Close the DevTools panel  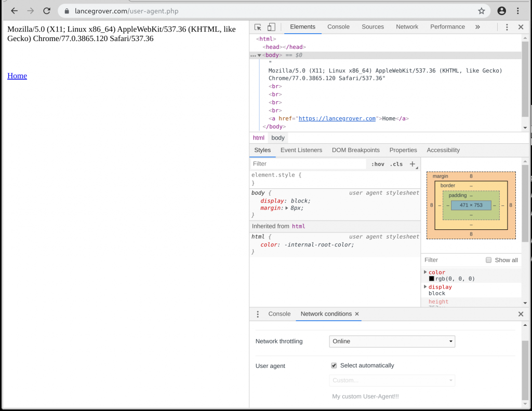(521, 27)
